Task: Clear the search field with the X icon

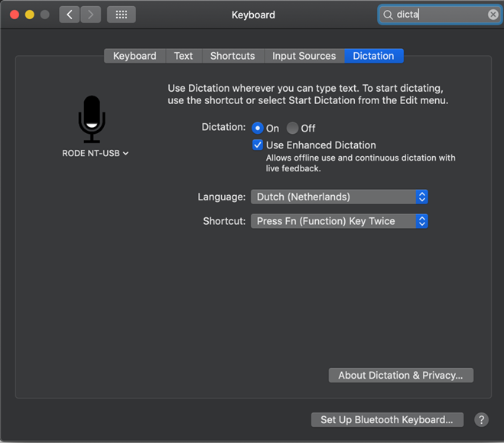Action: tap(493, 15)
